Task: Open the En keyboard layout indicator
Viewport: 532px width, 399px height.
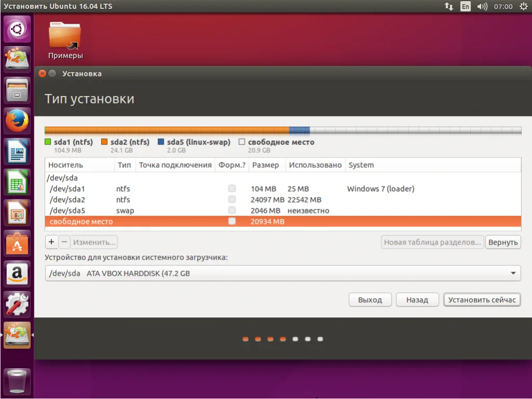Action: [x=465, y=6]
